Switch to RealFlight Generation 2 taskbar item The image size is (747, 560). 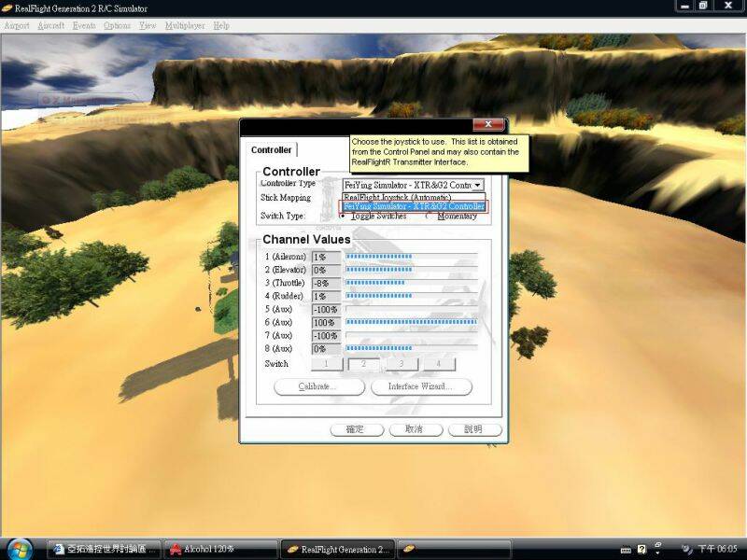pos(338,549)
